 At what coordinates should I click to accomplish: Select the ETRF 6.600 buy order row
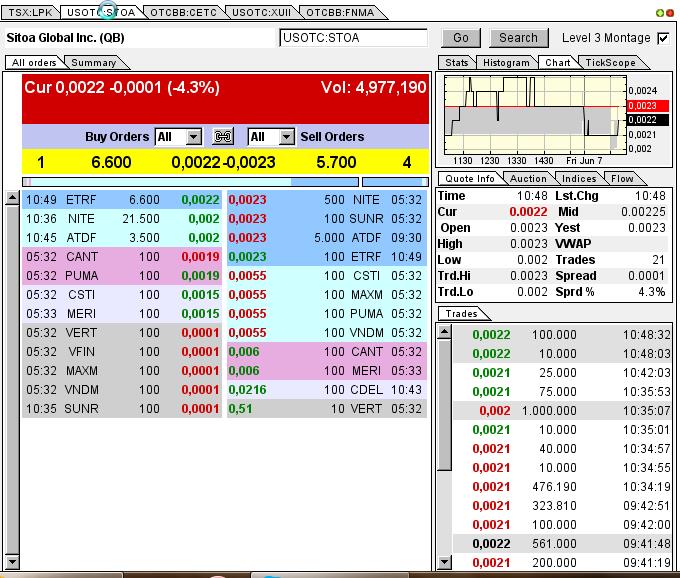[x=122, y=200]
